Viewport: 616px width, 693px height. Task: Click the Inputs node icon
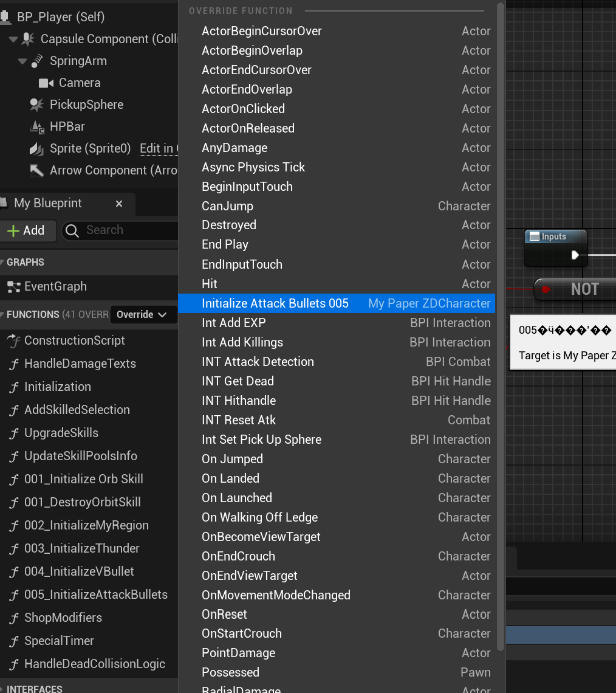tap(535, 236)
